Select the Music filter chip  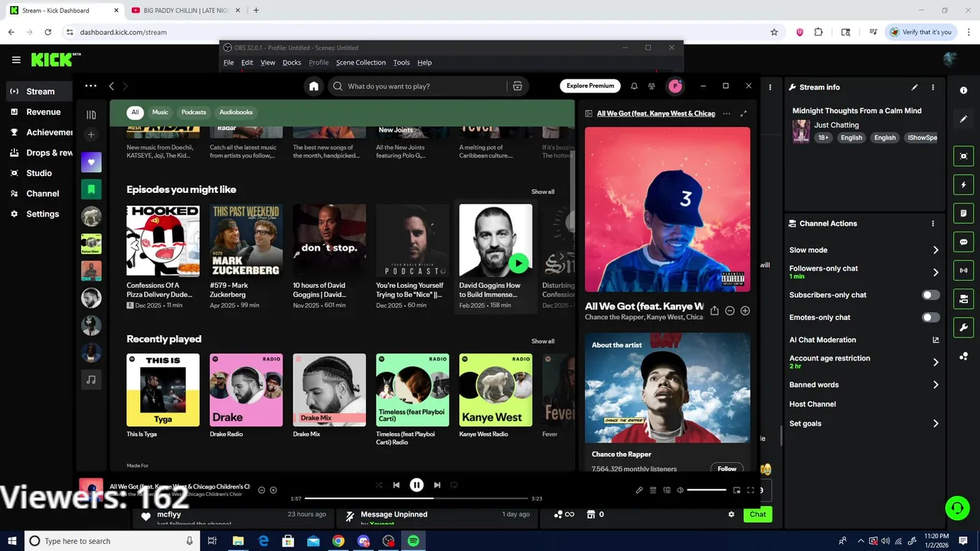click(160, 112)
